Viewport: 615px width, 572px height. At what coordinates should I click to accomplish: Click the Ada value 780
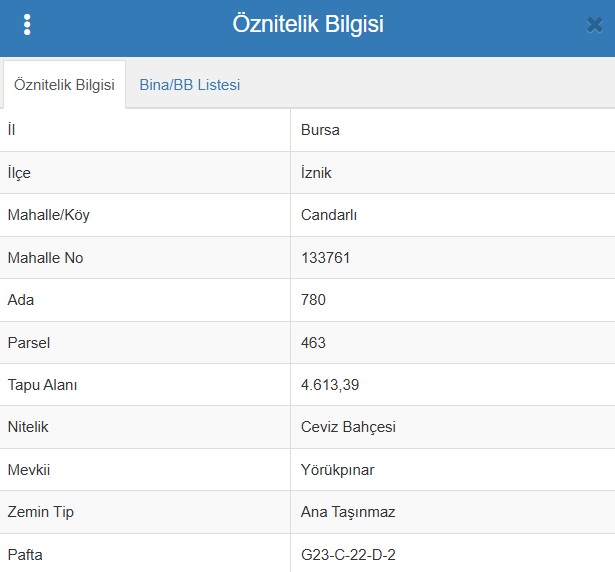313,300
